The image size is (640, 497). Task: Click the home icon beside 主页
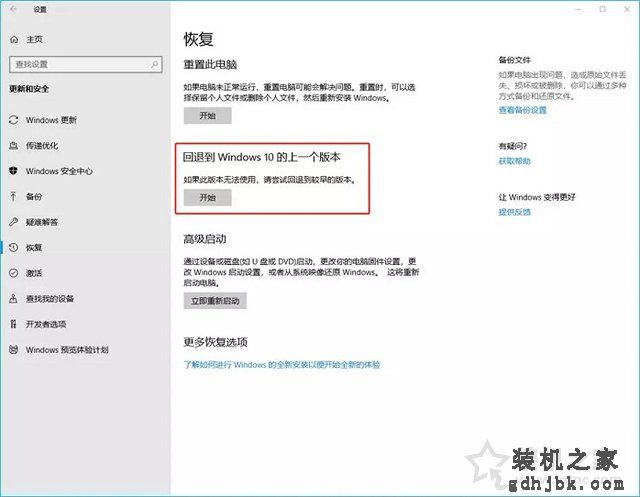tap(14, 39)
